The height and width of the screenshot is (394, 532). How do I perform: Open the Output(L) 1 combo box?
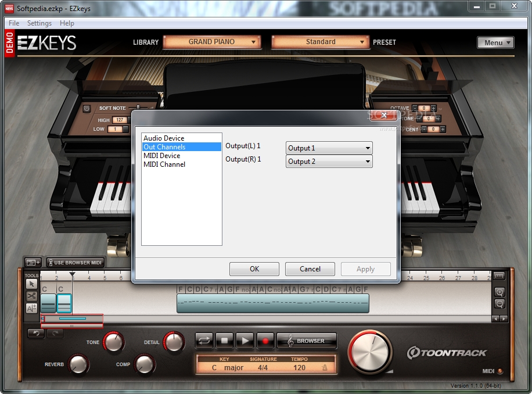click(329, 148)
